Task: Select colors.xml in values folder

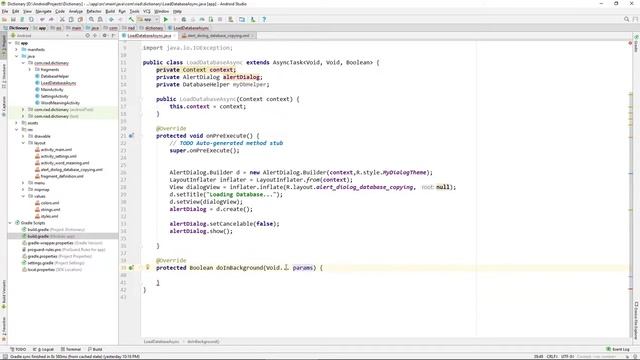Action: (x=50, y=203)
